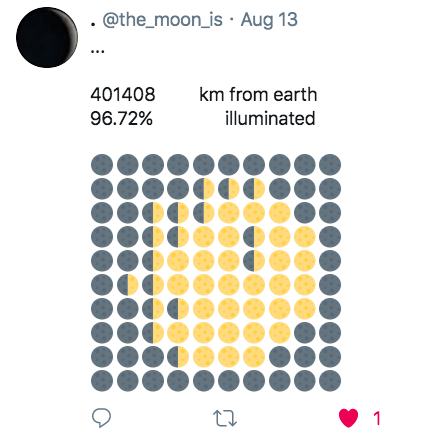The width and height of the screenshot is (443, 437).
Task: Open the Aug 13 tweet timestamp
Action: pos(269,20)
